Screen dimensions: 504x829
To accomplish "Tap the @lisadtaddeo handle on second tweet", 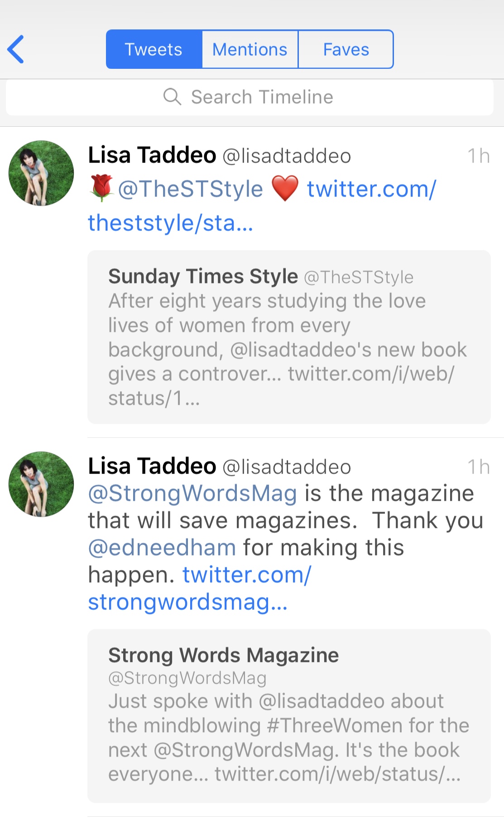I will point(287,467).
